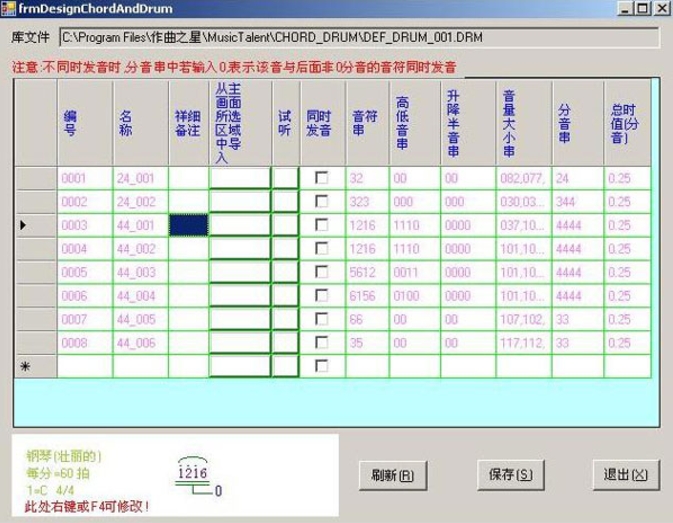Click the 总时值 cell 0.25 in row 0007
673x523 pixels.
click(x=628, y=319)
